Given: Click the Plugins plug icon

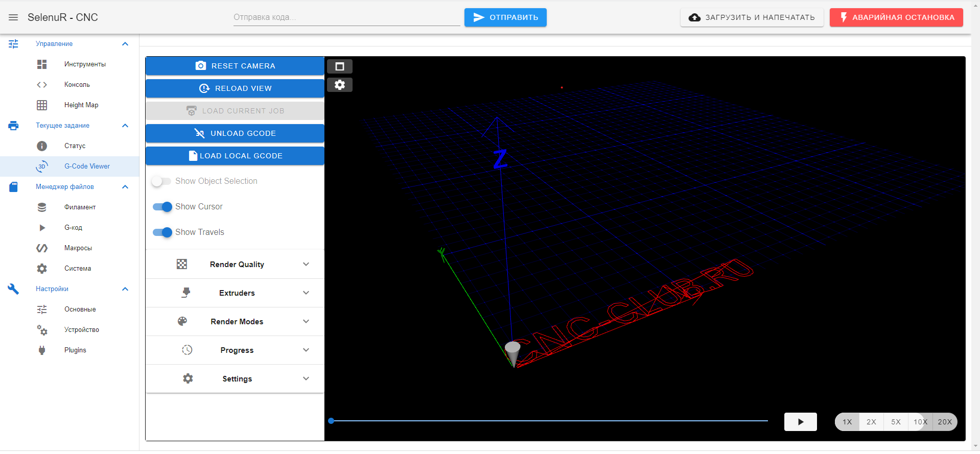Looking at the screenshot, I should tap(42, 350).
